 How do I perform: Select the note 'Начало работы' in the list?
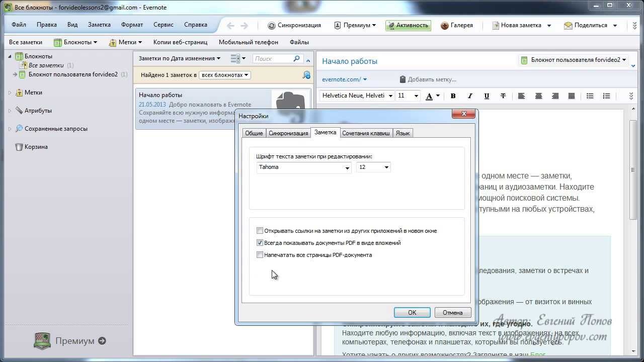pos(223,108)
